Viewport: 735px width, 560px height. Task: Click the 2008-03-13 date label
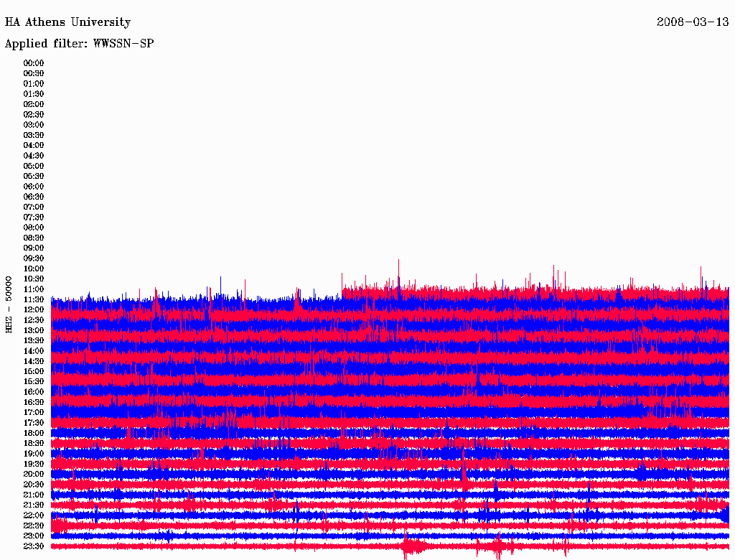click(693, 22)
